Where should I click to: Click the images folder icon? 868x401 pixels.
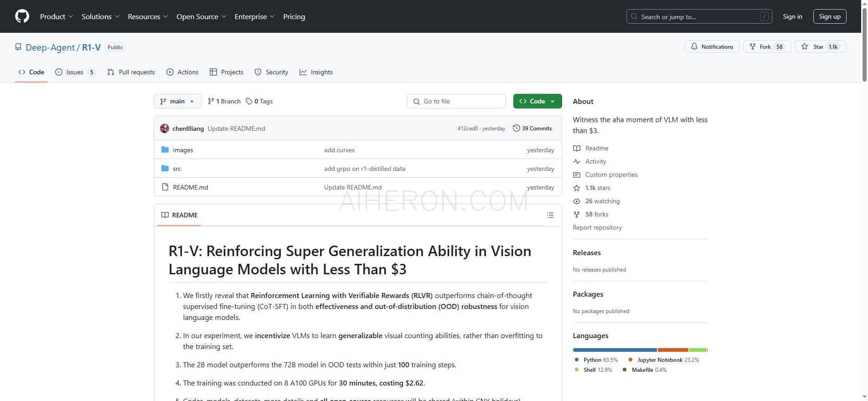coord(165,150)
